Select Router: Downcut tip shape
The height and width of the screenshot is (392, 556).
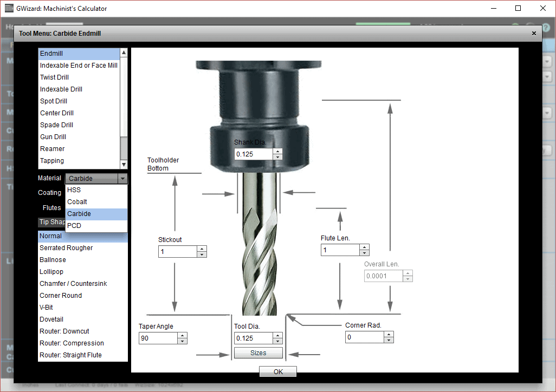[x=64, y=331]
